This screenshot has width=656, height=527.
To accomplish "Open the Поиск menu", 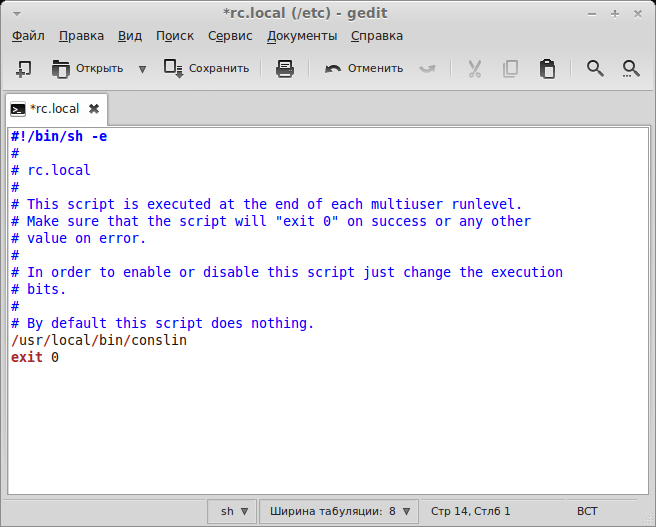I will point(175,36).
